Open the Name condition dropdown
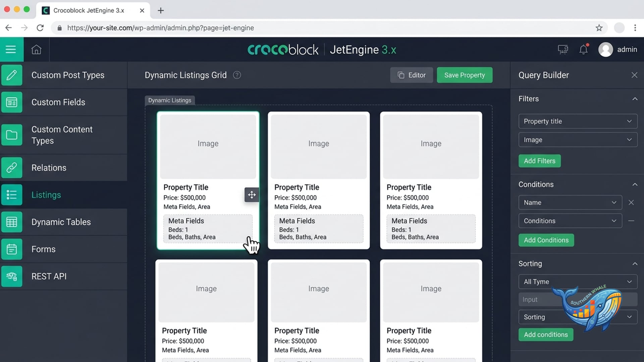 (x=570, y=202)
